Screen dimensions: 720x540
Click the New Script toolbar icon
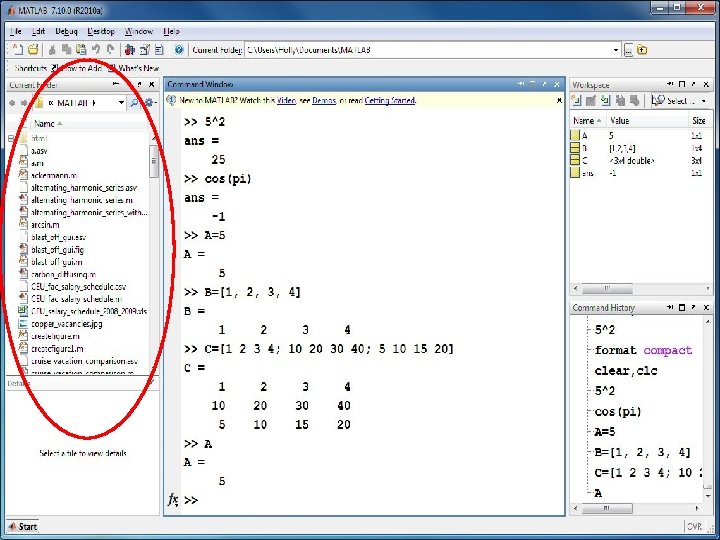pos(17,50)
